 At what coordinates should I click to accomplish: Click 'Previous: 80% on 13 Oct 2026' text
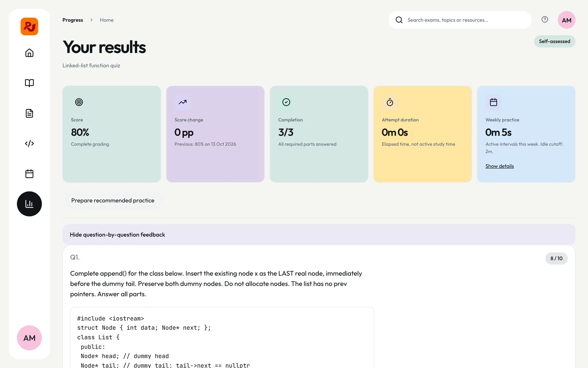205,144
